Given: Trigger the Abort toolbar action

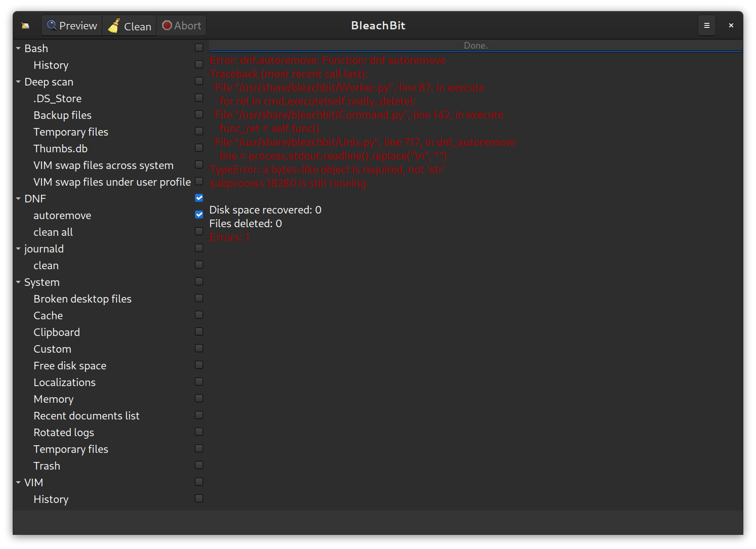Looking at the screenshot, I should click(181, 25).
